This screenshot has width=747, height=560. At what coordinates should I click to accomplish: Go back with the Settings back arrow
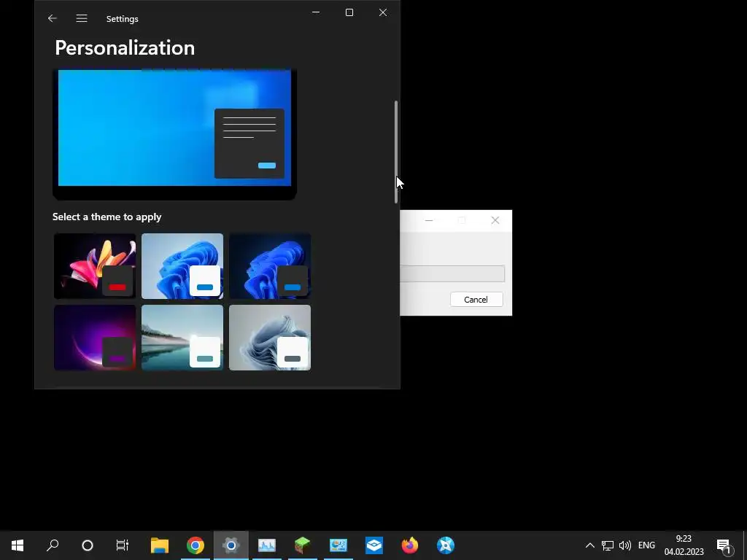[53, 18]
